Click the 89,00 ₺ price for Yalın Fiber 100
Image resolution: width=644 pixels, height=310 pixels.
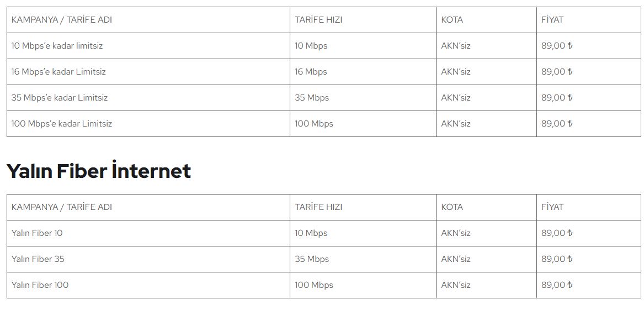[x=556, y=285]
